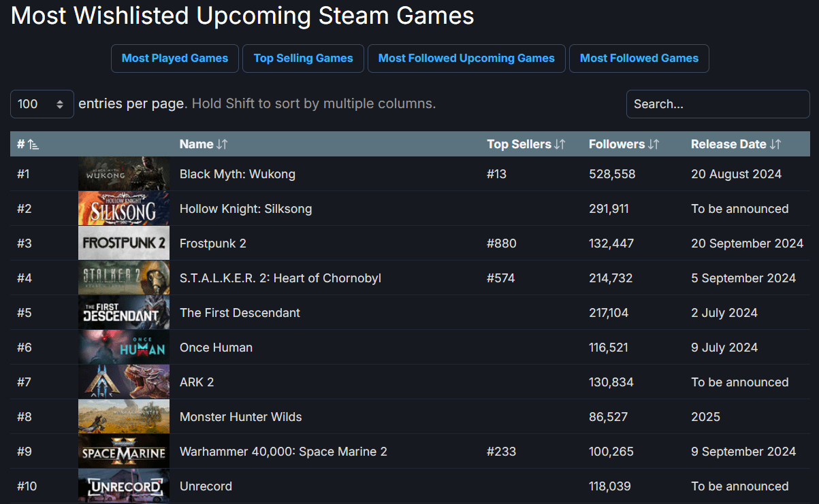Focus the Search input field

(718, 104)
